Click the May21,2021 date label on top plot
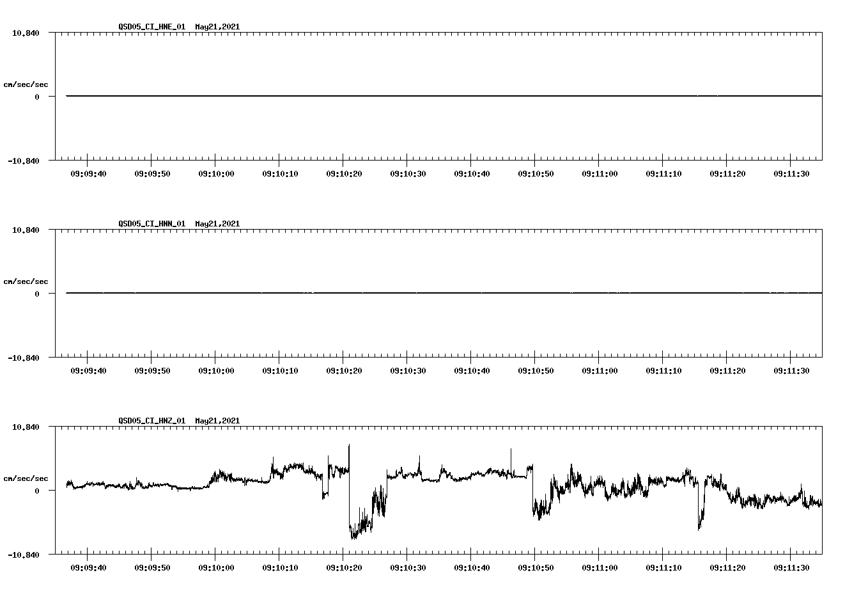 [x=216, y=27]
